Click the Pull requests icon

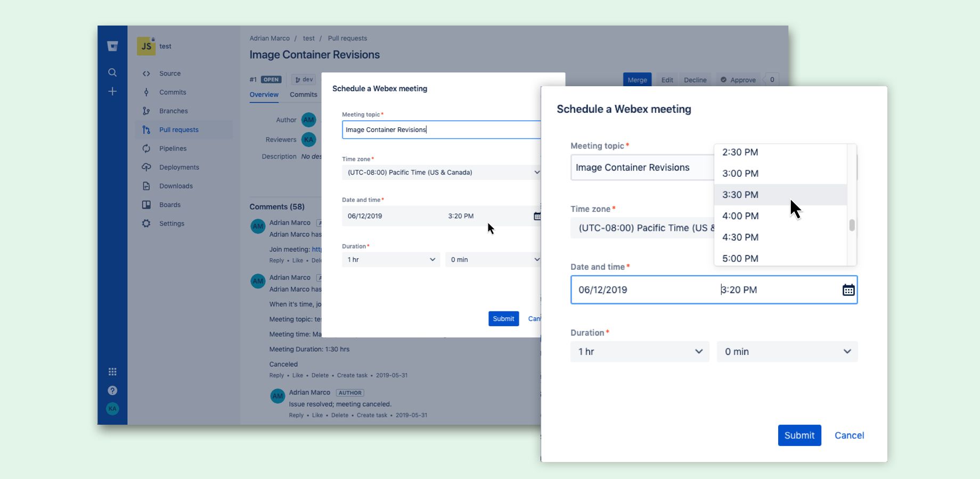pyautogui.click(x=146, y=130)
